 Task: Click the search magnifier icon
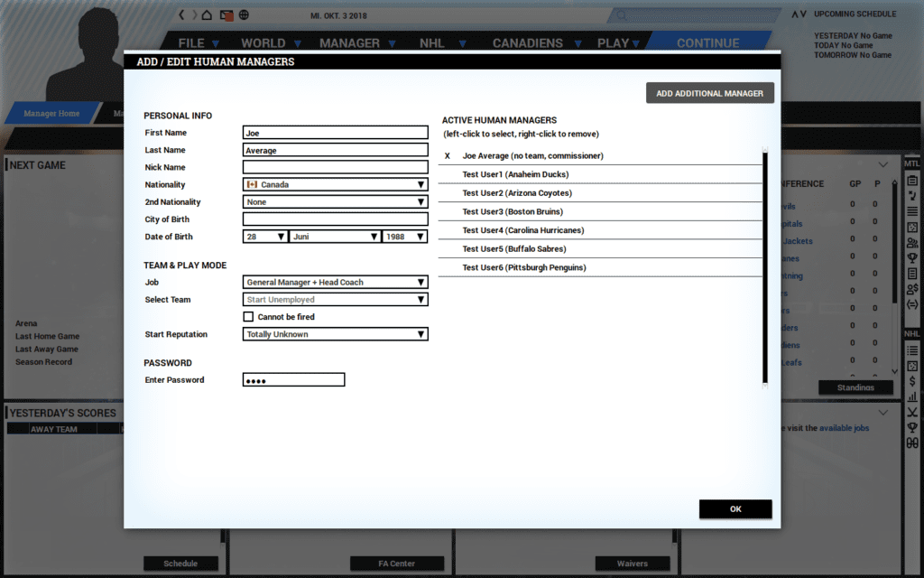coord(620,15)
